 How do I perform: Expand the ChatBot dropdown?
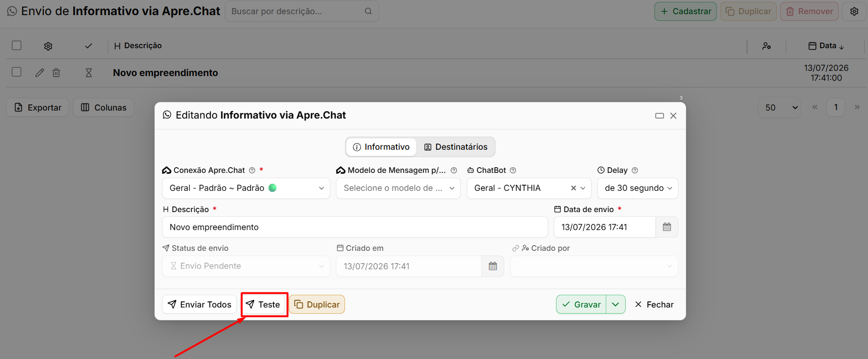click(x=583, y=188)
